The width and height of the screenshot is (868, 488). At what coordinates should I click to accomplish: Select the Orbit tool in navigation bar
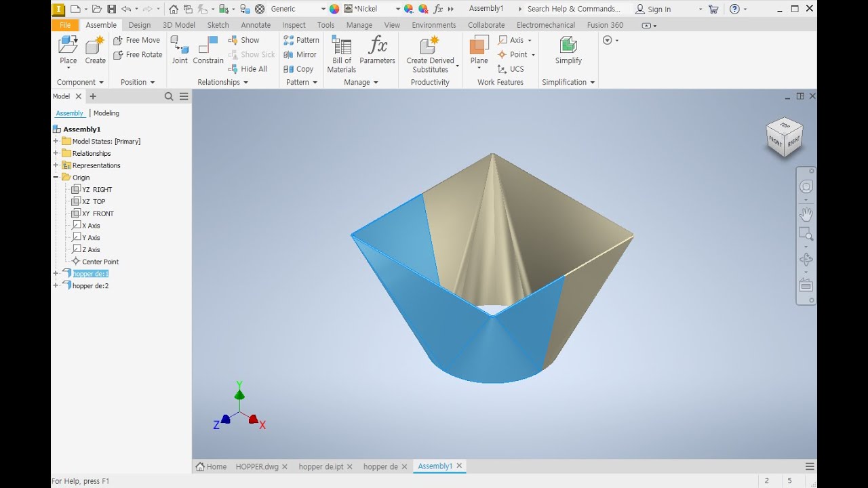806,259
